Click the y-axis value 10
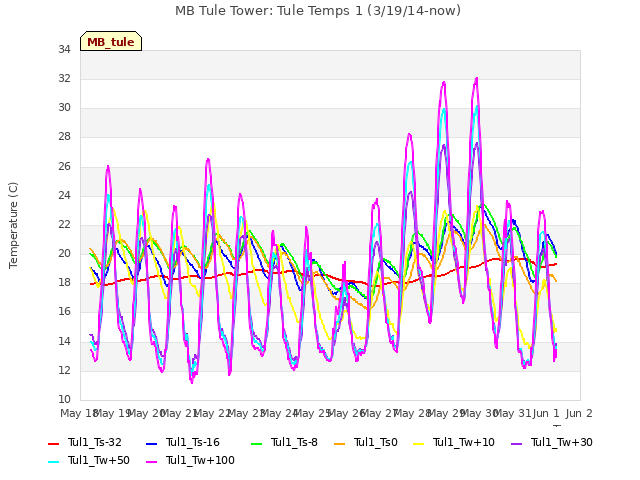Image resolution: width=640 pixels, height=480 pixels. (x=64, y=400)
